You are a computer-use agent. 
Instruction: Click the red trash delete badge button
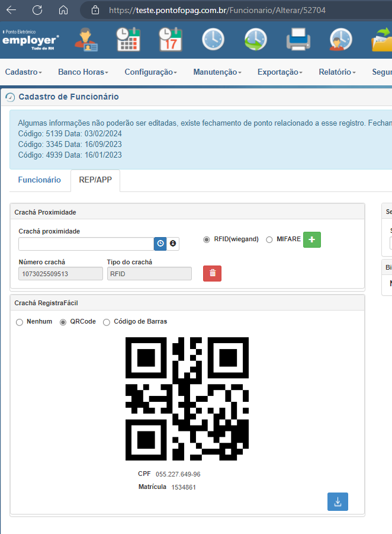point(213,273)
